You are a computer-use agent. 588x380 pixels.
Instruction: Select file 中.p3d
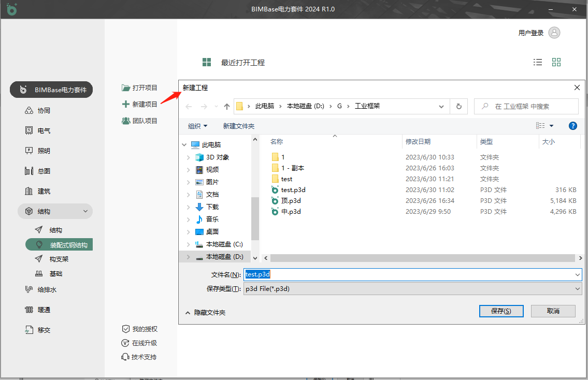(291, 211)
